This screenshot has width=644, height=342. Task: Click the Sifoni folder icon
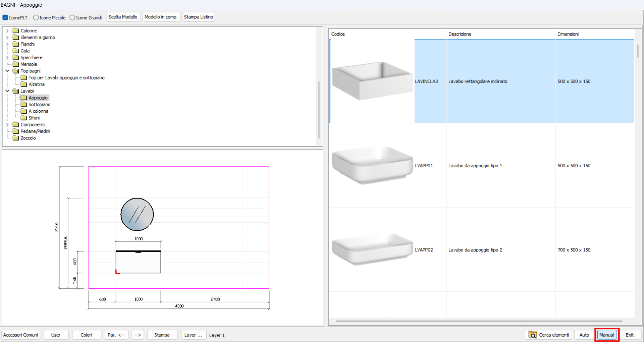tap(24, 118)
